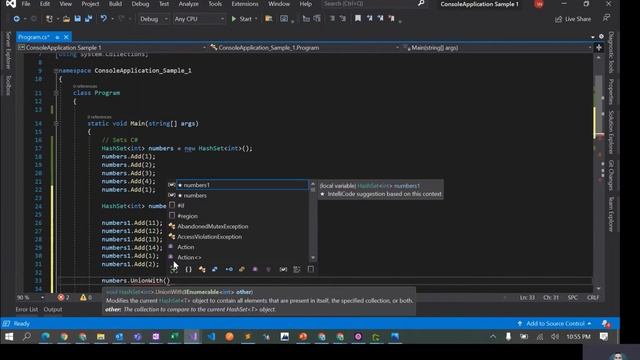This screenshot has height=360, width=640.
Task: Open the Extensions menu
Action: click(x=244, y=4)
